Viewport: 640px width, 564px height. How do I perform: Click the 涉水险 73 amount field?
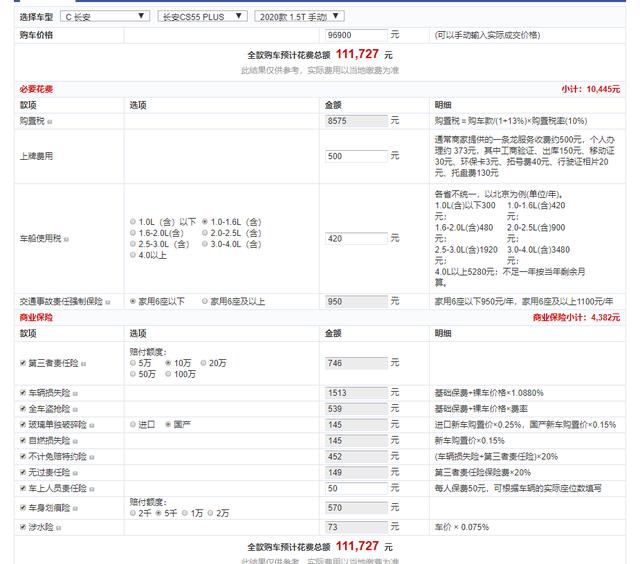point(356,527)
